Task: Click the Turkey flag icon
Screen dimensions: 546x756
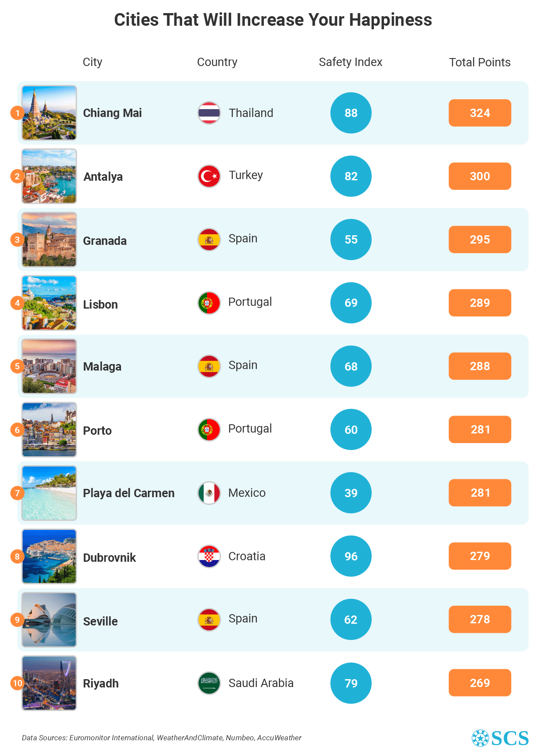Action: tap(209, 176)
